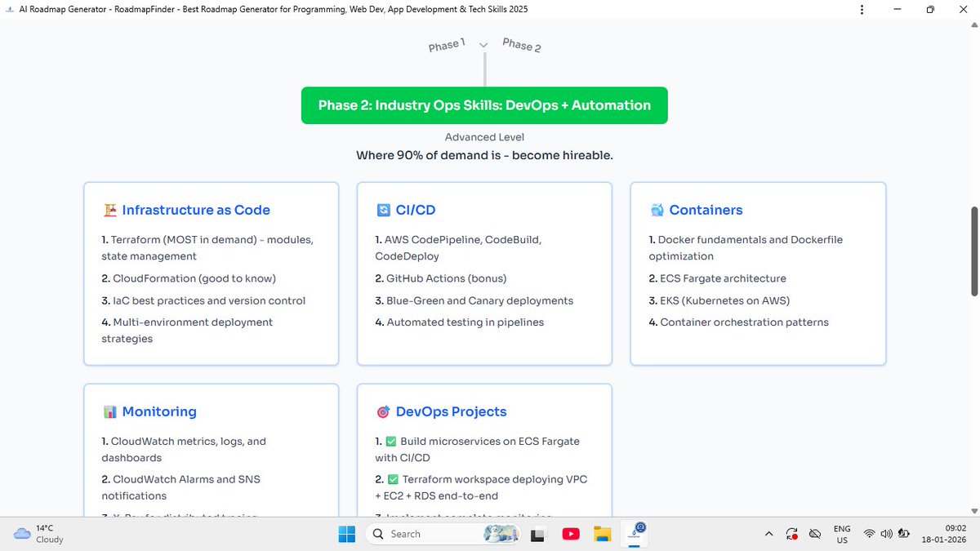Screen dimensions: 980x551
Task: Open Wi-Fi network settings tray icon
Action: coord(869,534)
